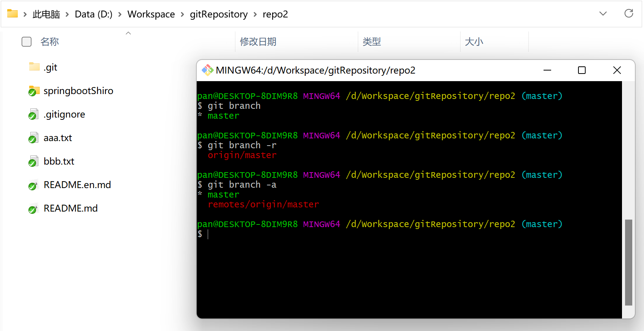
Task: Maximize the MINGW64 terminal window
Action: 582,70
